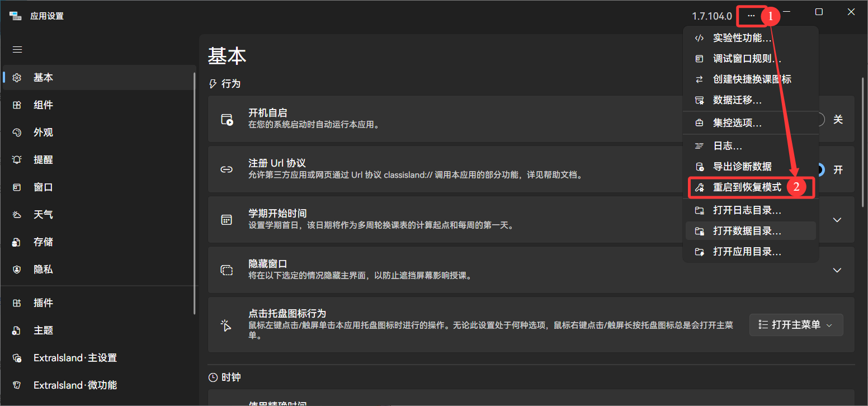Select the 组件 section in sidebar
868x406 pixels.
click(x=44, y=105)
